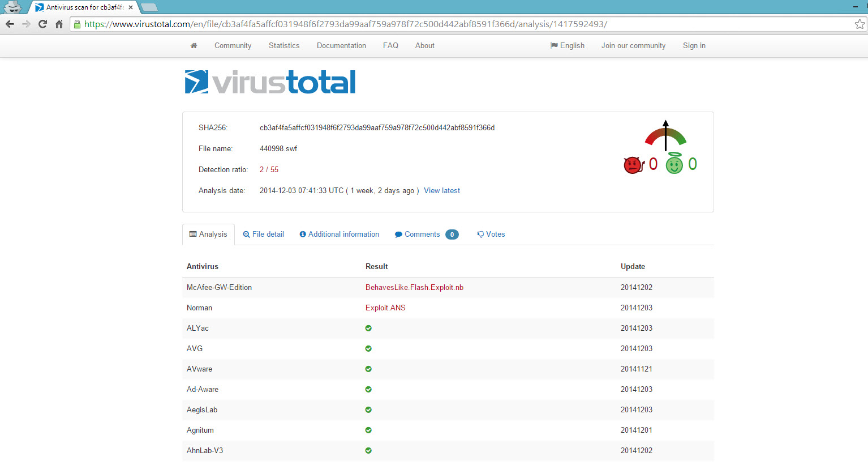Click the Exploit.ANS result

coord(385,308)
